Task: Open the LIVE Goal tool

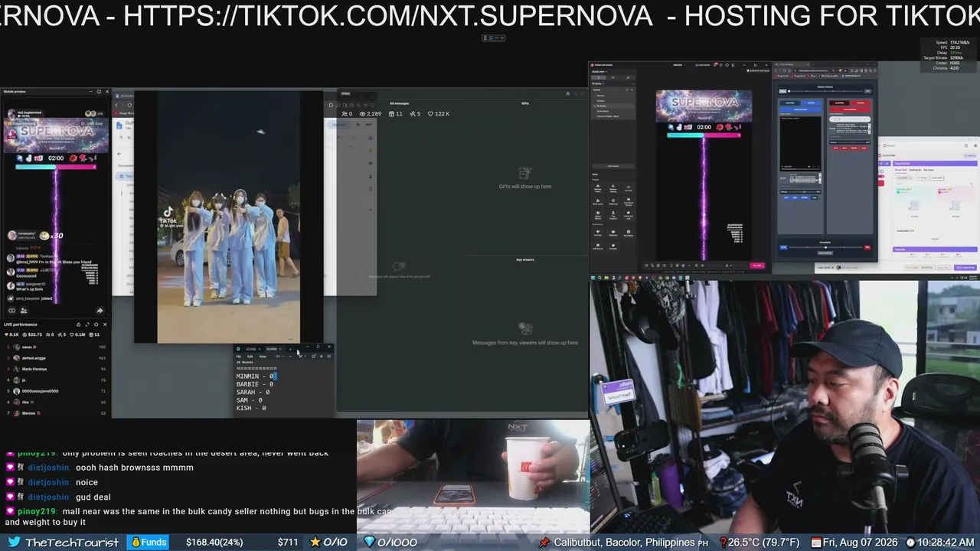Action: click(613, 202)
